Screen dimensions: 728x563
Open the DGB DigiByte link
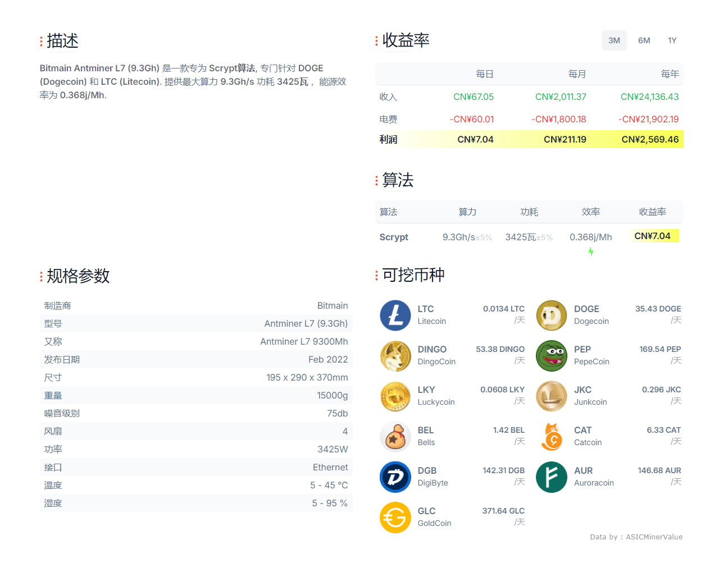pyautogui.click(x=433, y=477)
